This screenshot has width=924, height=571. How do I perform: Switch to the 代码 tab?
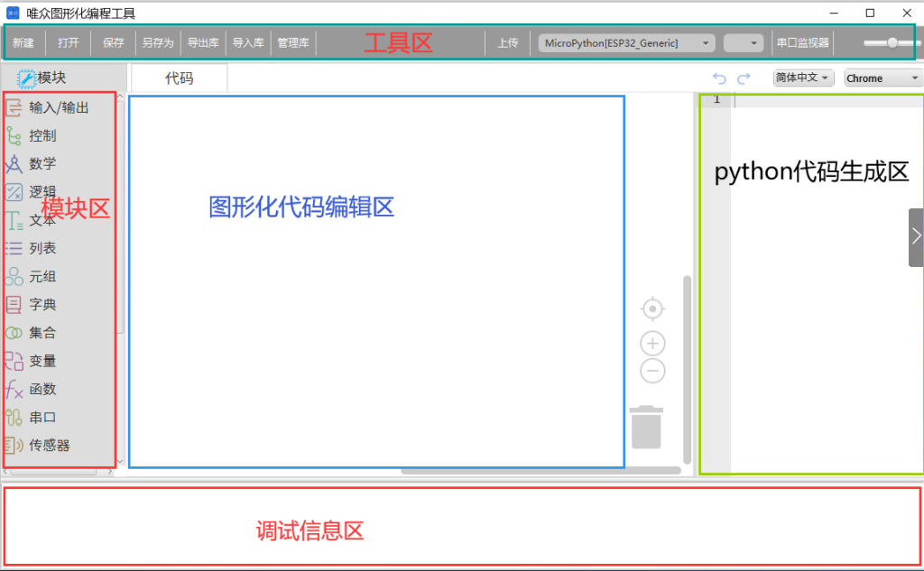point(179,78)
